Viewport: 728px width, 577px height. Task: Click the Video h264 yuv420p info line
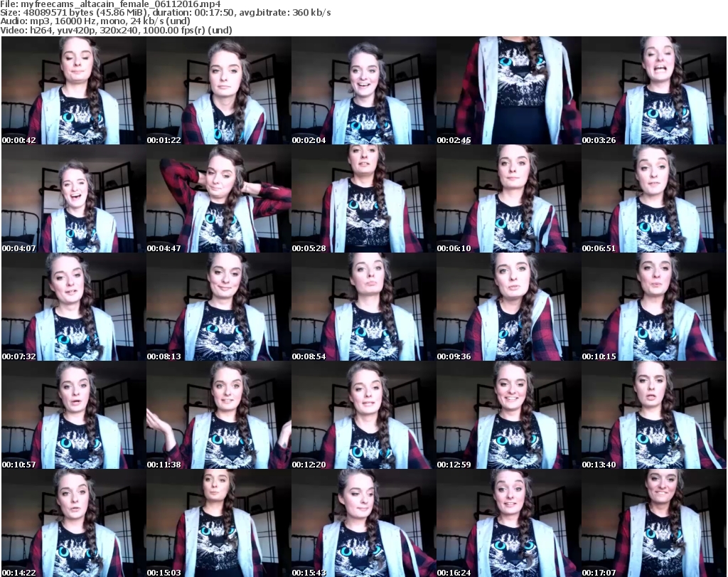[x=116, y=30]
